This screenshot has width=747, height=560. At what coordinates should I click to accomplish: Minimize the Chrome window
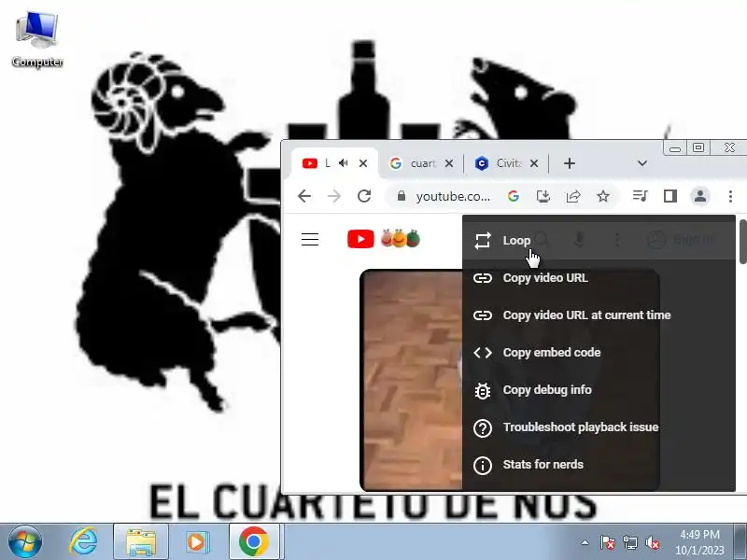[675, 148]
